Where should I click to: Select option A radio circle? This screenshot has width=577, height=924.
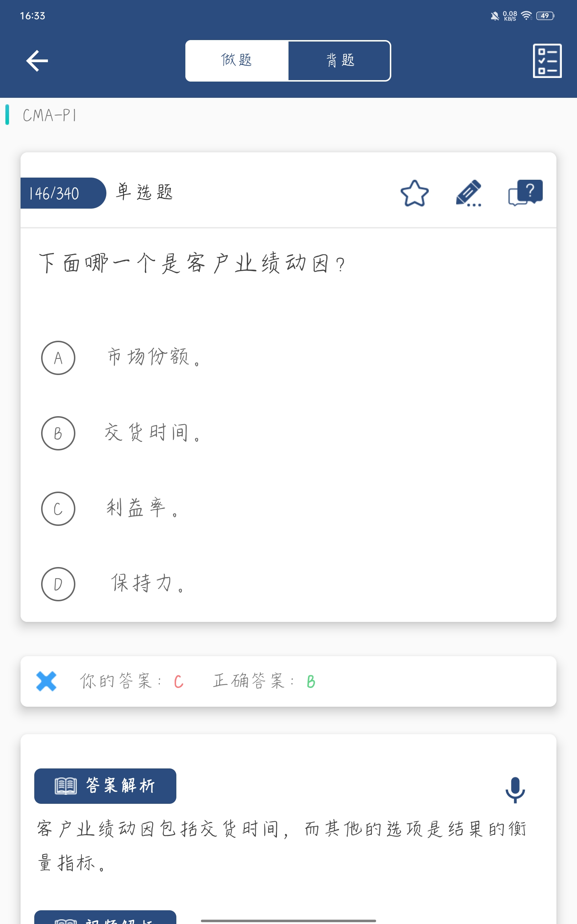point(58,358)
